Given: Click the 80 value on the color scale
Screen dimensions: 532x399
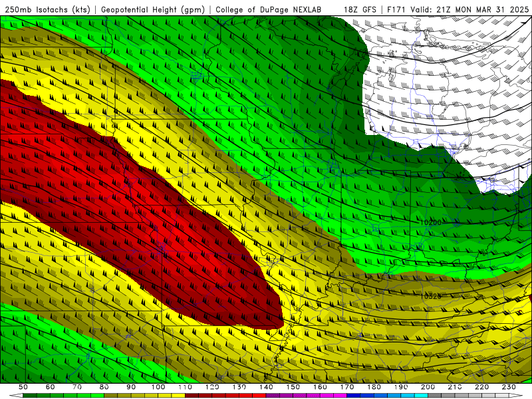Looking at the screenshot, I should (x=104, y=387).
